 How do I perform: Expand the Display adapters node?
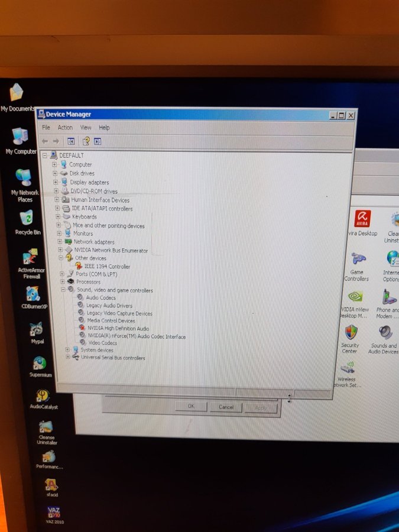click(x=56, y=183)
